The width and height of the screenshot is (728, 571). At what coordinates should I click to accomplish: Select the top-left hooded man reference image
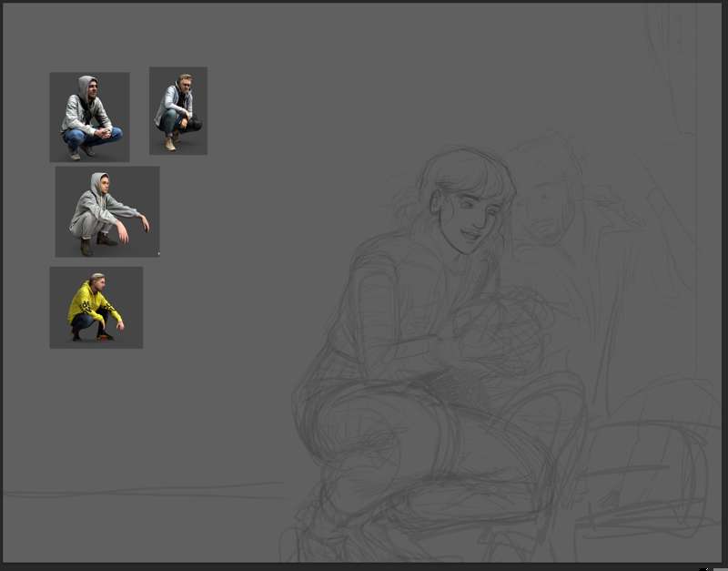pos(89,117)
